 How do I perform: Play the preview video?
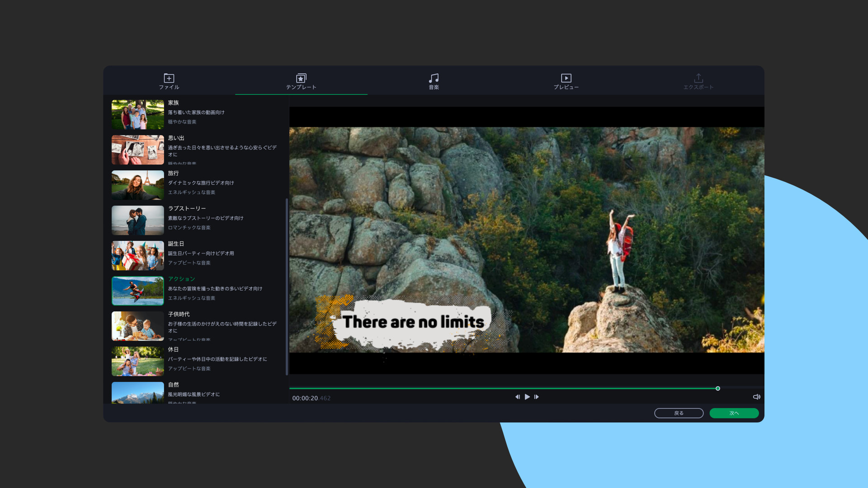tap(527, 397)
